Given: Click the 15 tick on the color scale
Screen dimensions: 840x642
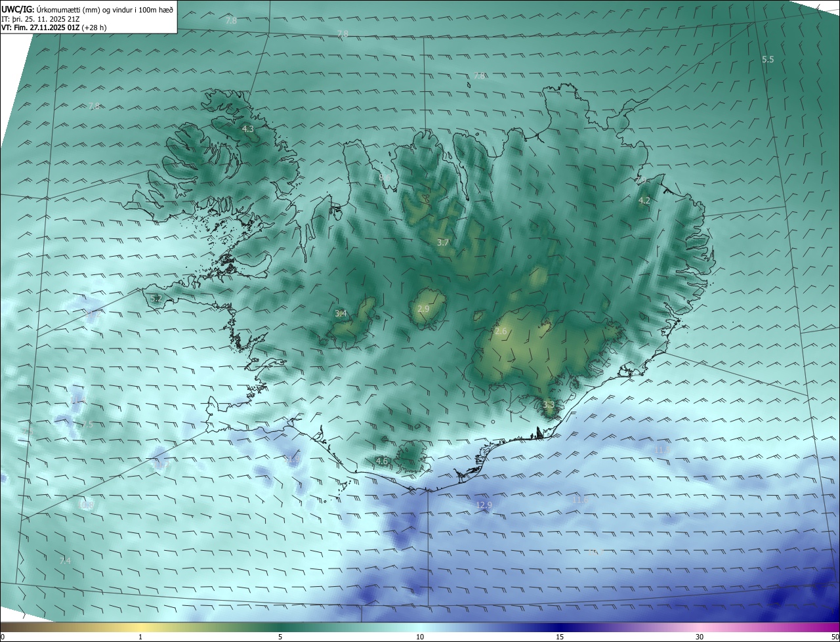Looking at the screenshot, I should pos(560,637).
